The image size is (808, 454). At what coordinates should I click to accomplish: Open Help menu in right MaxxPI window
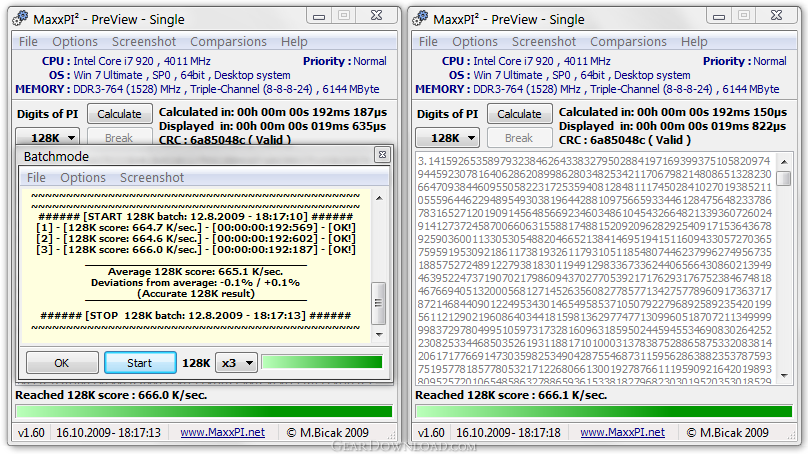[694, 42]
